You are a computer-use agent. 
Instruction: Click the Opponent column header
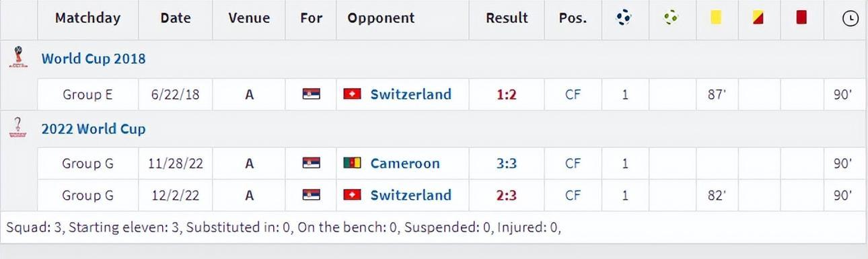point(381,18)
